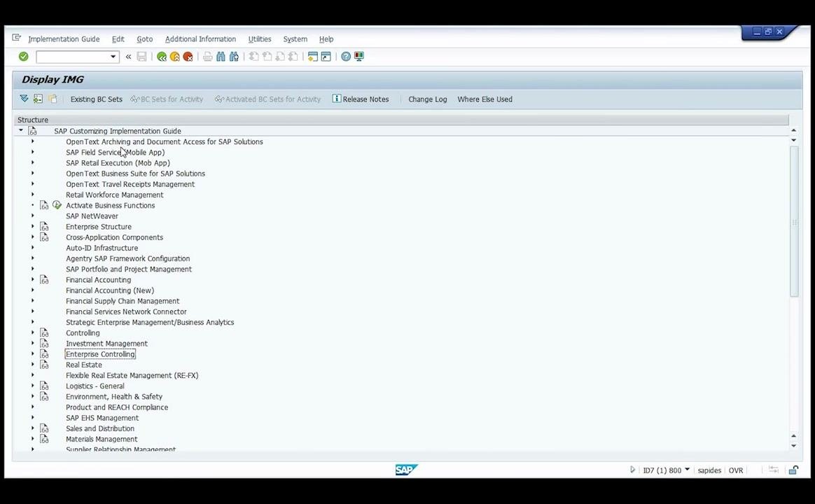Click the green Enter checkmark icon
815x504 pixels.
click(23, 57)
